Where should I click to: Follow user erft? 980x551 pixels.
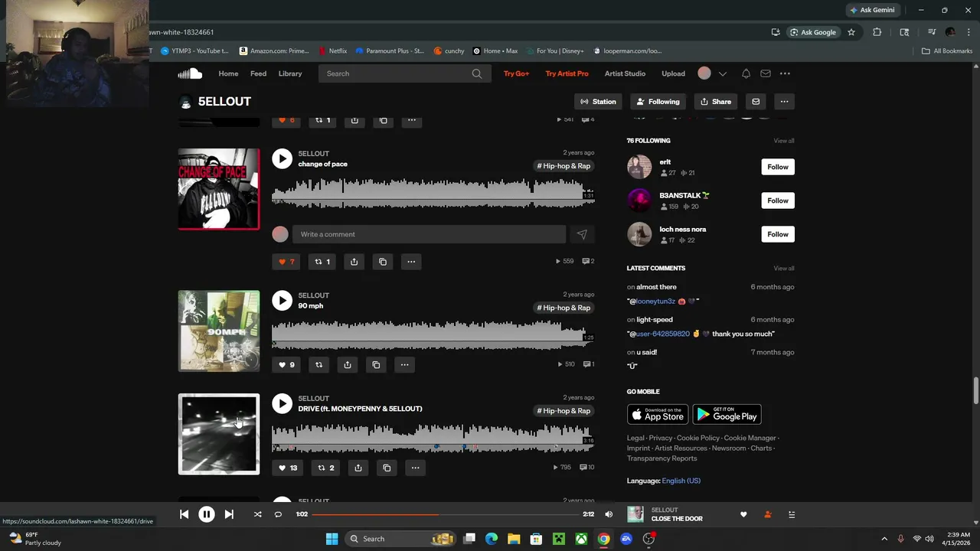pyautogui.click(x=778, y=167)
